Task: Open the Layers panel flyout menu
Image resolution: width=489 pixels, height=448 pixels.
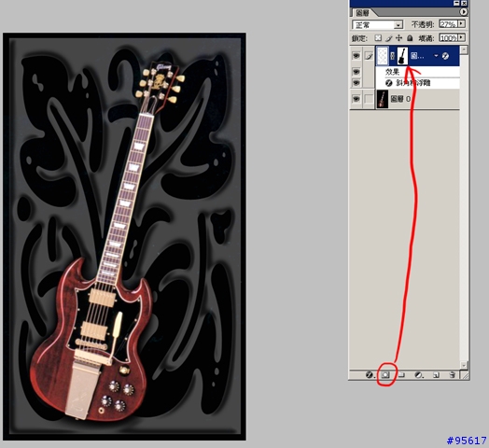Action: (x=464, y=12)
